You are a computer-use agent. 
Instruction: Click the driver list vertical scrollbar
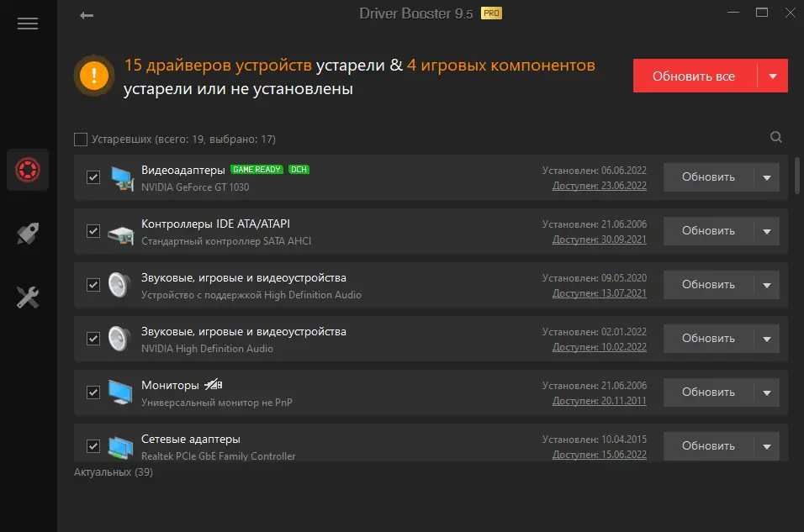(797, 175)
